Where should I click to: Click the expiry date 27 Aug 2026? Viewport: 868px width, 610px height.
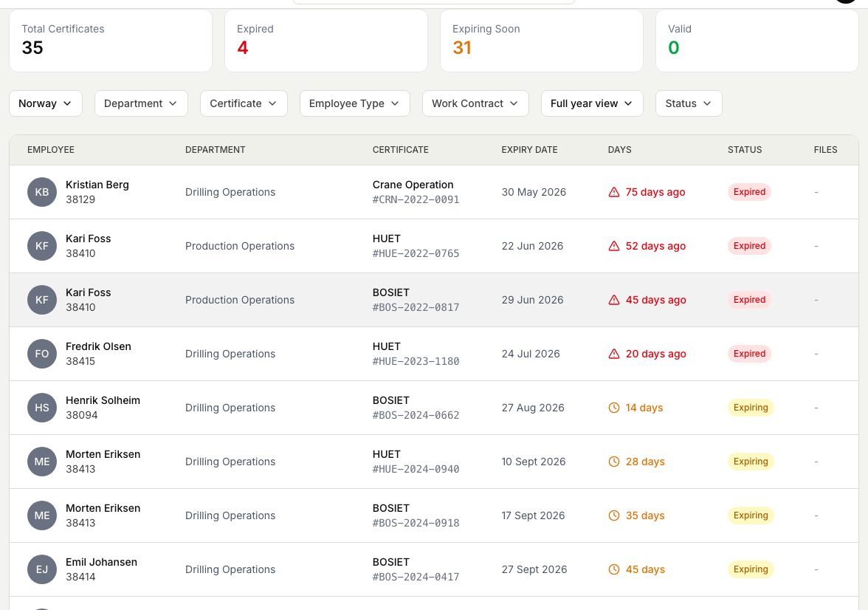click(x=533, y=408)
